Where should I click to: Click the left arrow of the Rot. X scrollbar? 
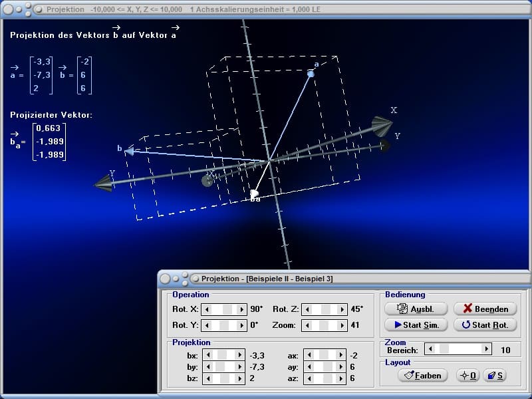click(x=207, y=309)
